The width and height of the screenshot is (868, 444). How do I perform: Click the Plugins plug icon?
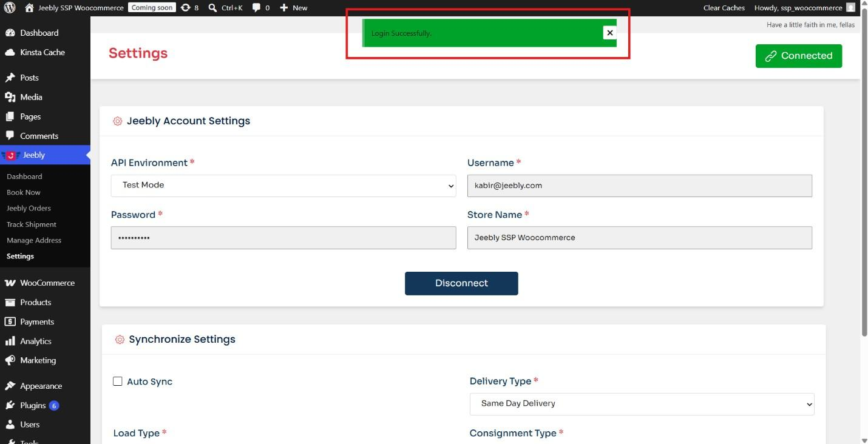point(10,405)
